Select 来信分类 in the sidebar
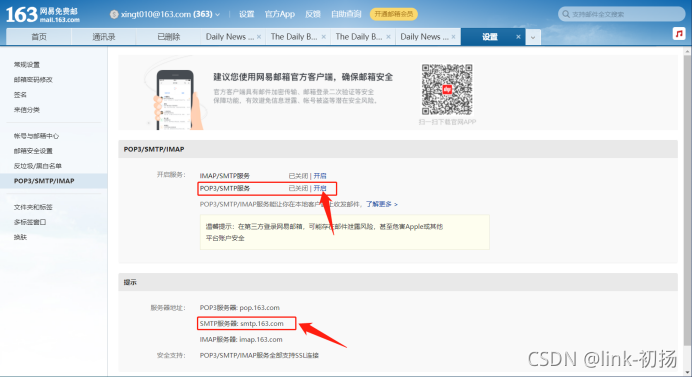692x377 pixels. click(27, 109)
